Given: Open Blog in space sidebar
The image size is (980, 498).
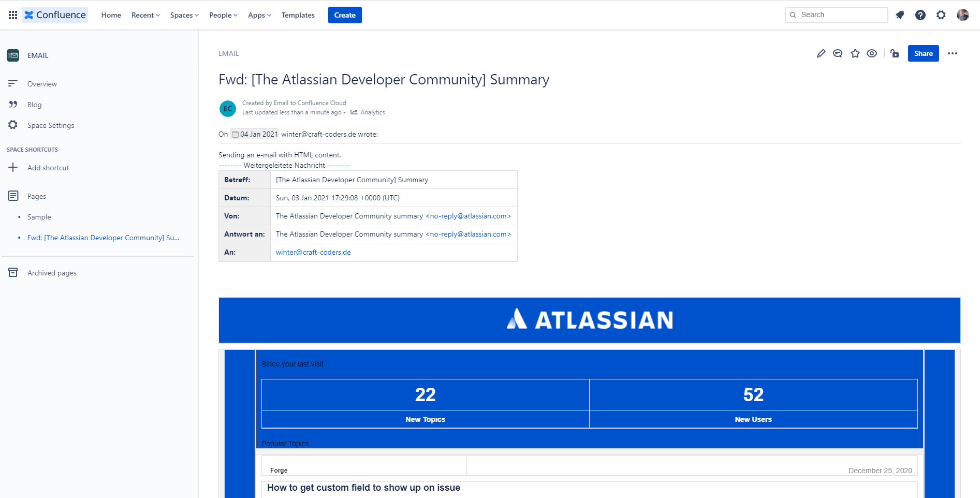Looking at the screenshot, I should tap(34, 105).
